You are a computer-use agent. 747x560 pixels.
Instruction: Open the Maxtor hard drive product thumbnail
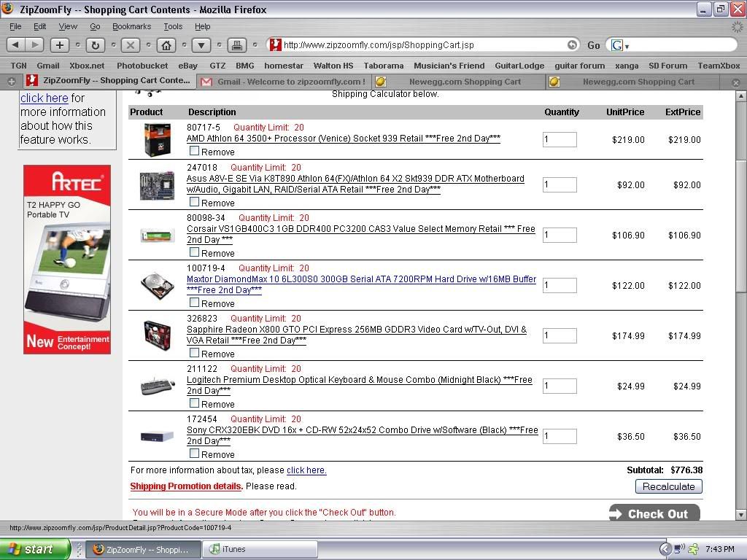158,286
